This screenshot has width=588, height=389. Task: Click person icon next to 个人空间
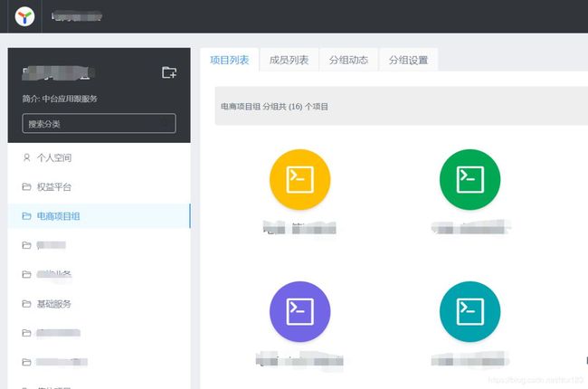click(x=26, y=157)
